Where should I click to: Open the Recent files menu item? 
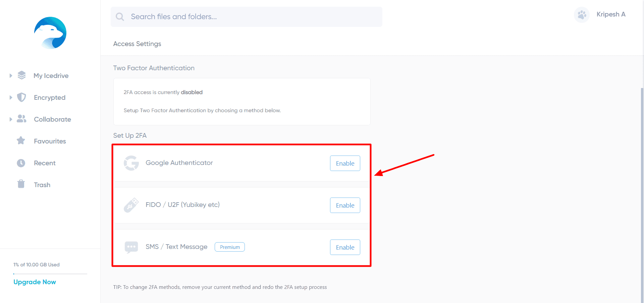click(x=45, y=163)
